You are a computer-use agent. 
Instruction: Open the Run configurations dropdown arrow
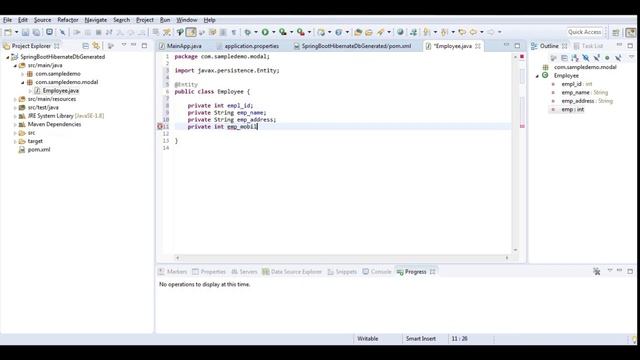[x=273, y=32]
